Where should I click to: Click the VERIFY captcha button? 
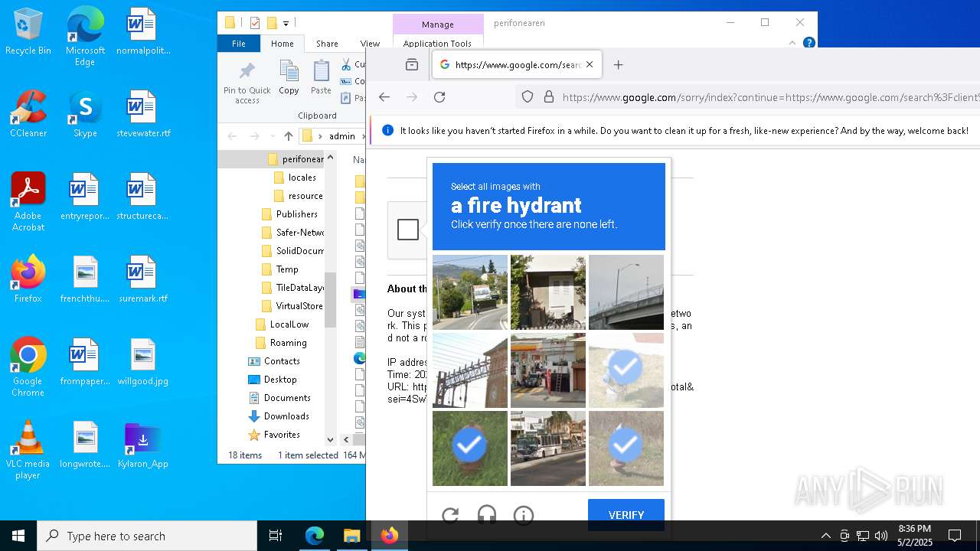[626, 515]
